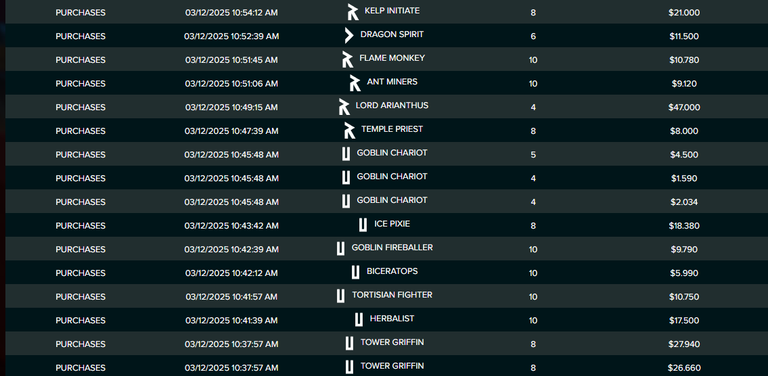Click level 5 of Goblin Chariot $4.500
768x376 pixels.
click(533, 155)
